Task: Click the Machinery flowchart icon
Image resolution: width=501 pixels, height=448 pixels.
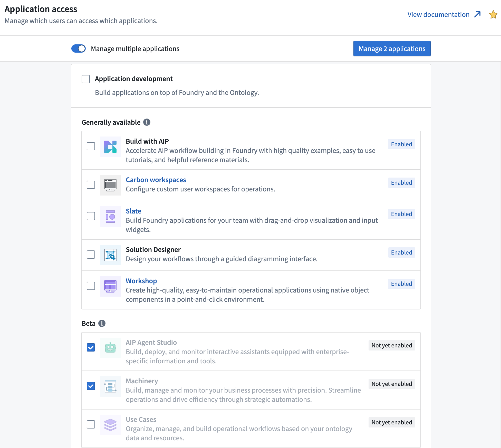Action: [110, 386]
